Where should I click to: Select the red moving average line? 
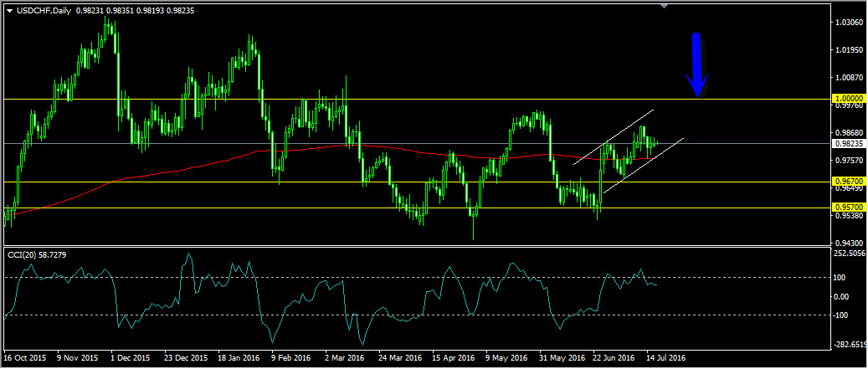click(167, 173)
